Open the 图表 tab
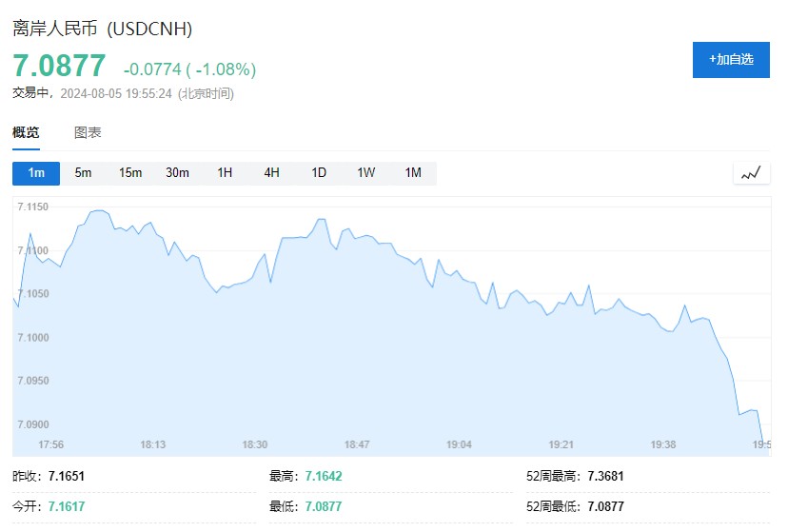788x532 pixels. (88, 133)
